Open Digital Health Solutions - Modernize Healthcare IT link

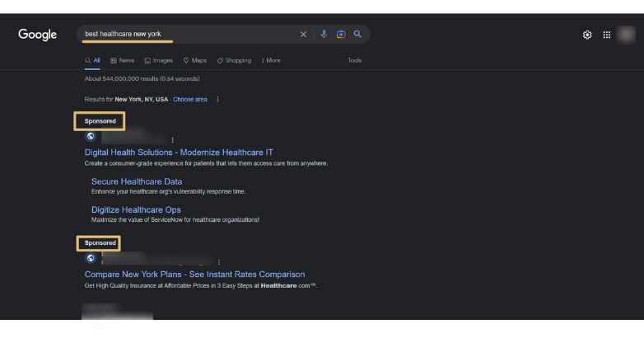tap(179, 153)
